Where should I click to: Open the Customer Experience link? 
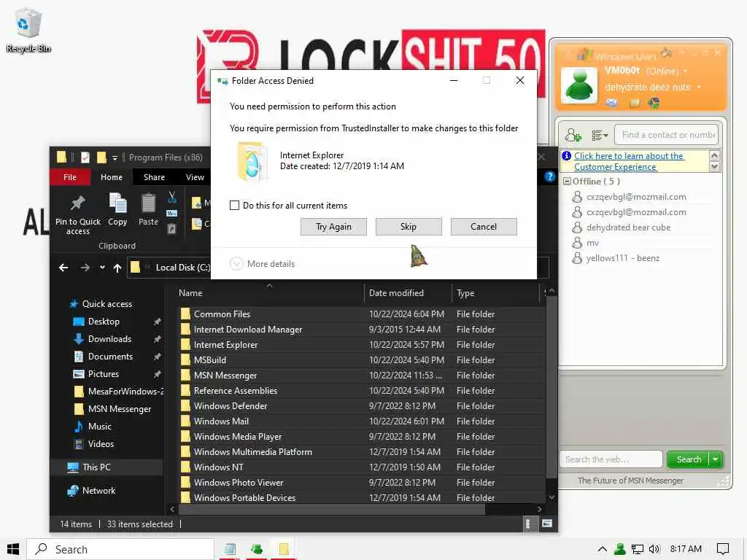[629, 161]
